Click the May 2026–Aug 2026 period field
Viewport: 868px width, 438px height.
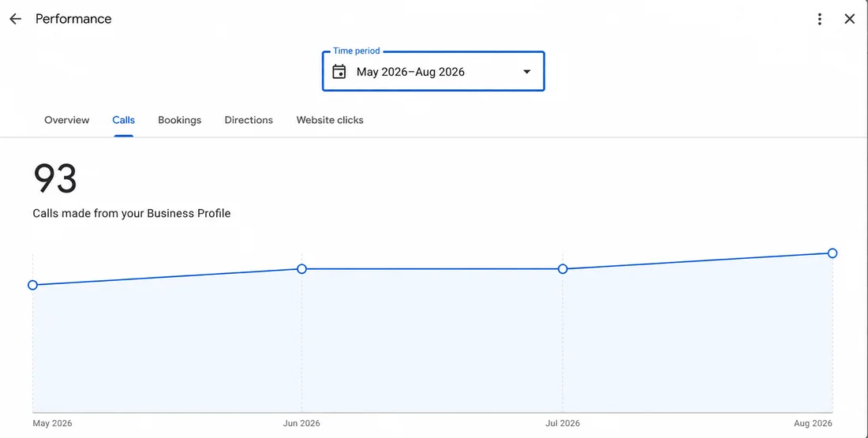[x=433, y=72]
